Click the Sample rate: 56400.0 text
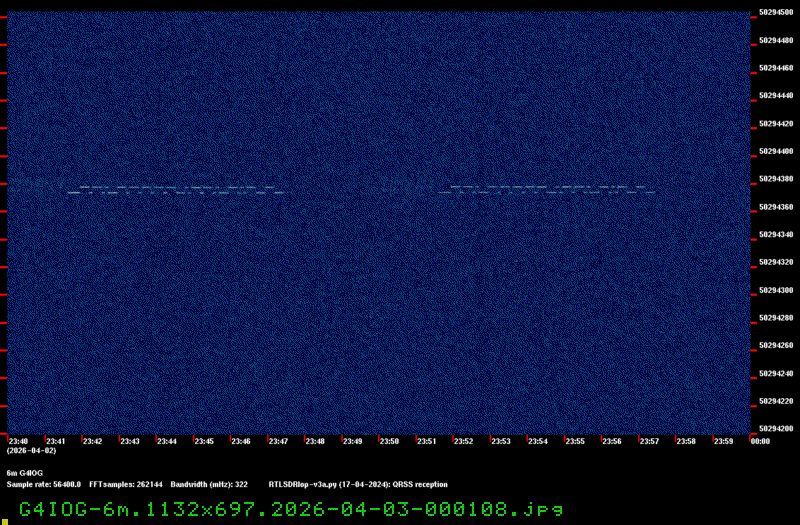The height and width of the screenshot is (525, 800). (44, 484)
